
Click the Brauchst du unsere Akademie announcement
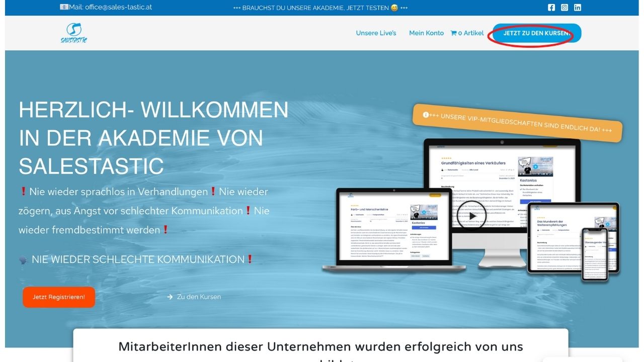pos(320,8)
